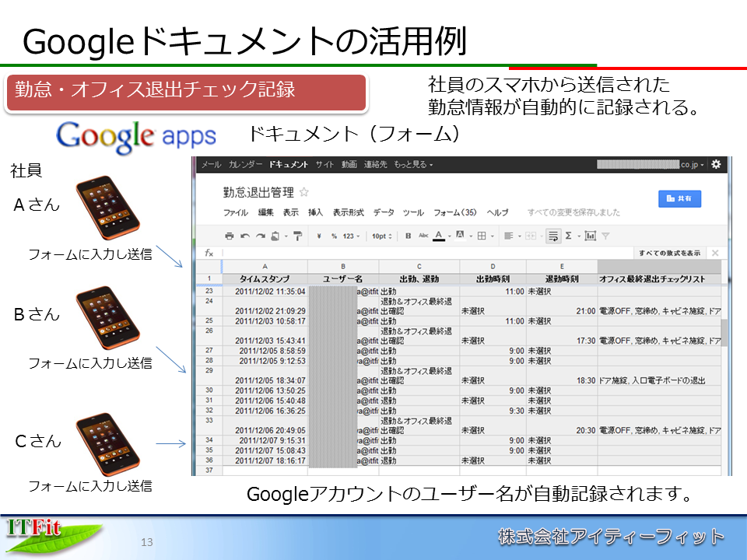747x560 pixels.
Task: Click the サイト link in top bar
Action: click(x=325, y=164)
